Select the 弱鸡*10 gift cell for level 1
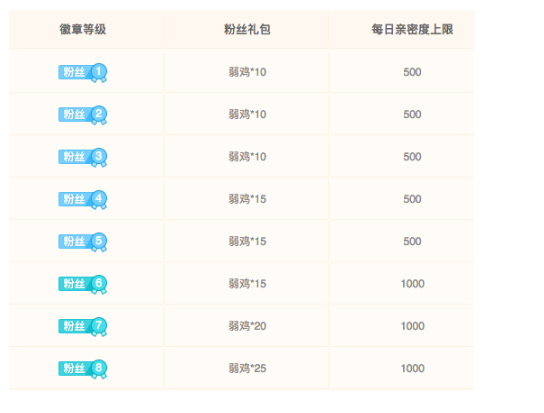This screenshot has height=413, width=544. pyautogui.click(x=247, y=72)
